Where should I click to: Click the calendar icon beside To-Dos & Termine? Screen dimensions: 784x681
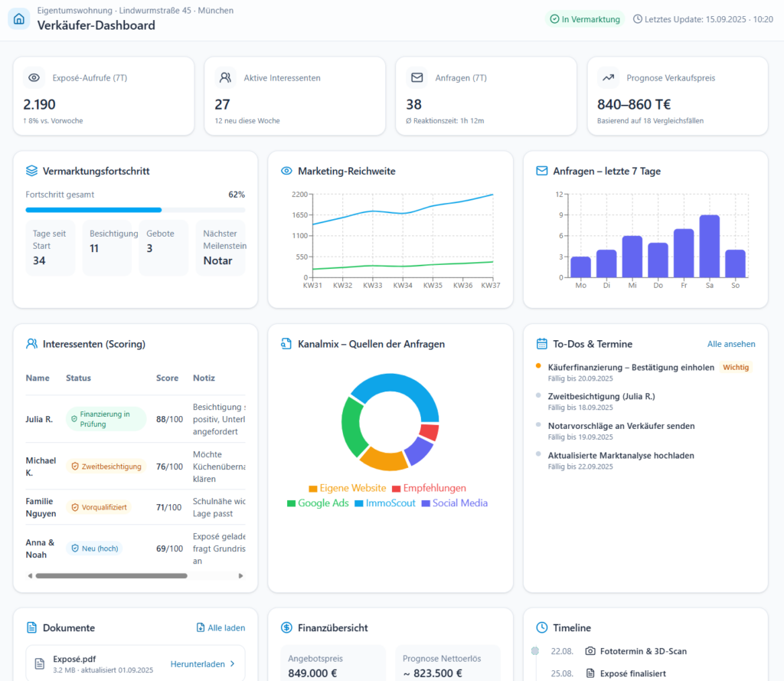tap(542, 344)
